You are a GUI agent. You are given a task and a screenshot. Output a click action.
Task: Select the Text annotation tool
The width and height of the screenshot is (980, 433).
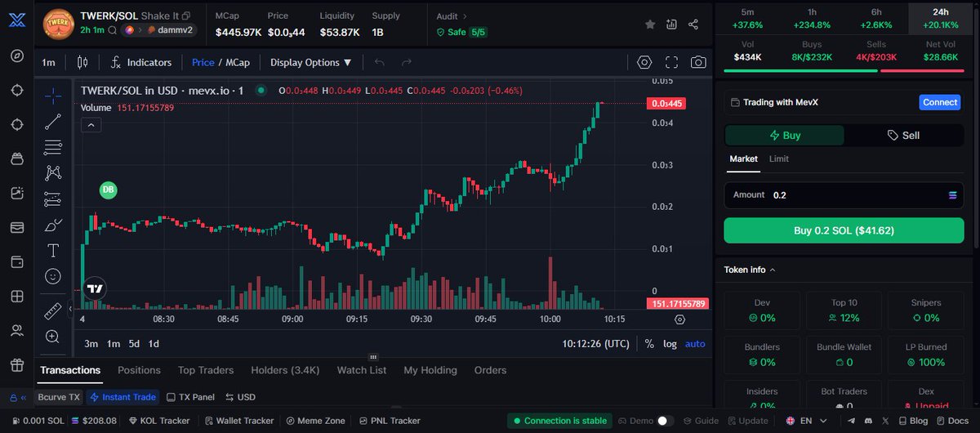[53, 250]
